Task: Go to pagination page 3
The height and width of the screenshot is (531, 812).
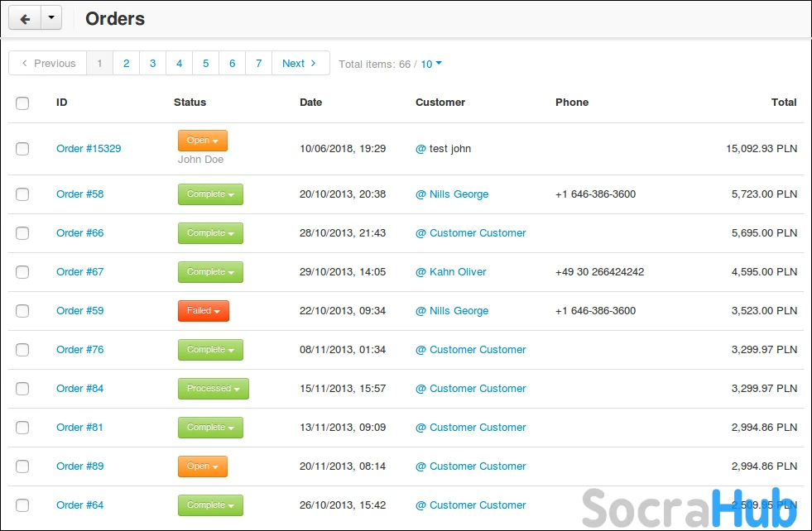Action: pyautogui.click(x=152, y=64)
